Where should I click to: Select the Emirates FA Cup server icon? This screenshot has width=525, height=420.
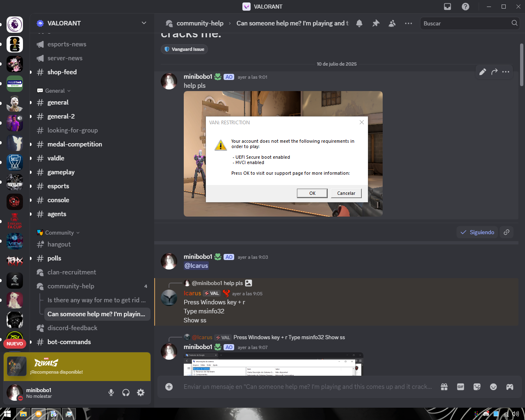[x=15, y=221]
